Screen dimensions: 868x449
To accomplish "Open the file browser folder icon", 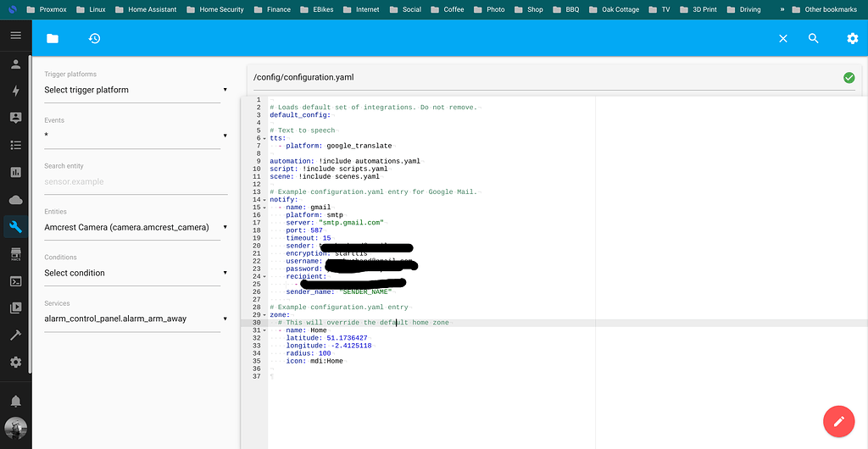I will (53, 39).
